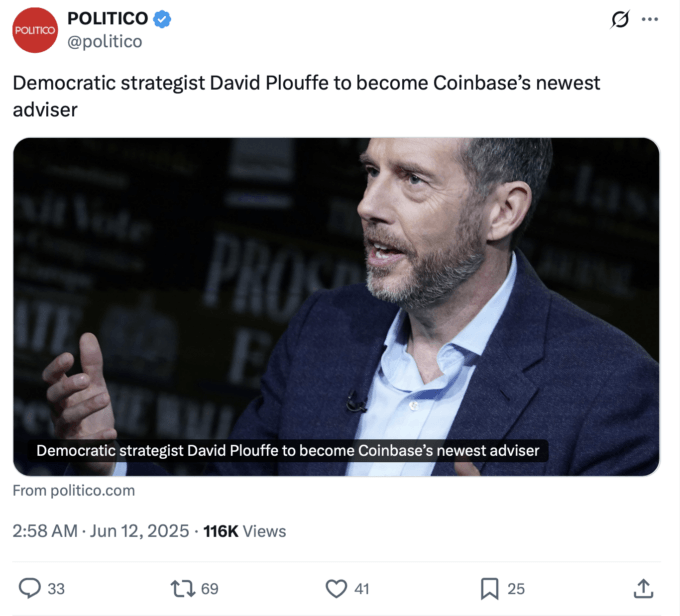680x616 pixels.
Task: Repost using the retweet arrows icon
Action: tap(183, 589)
